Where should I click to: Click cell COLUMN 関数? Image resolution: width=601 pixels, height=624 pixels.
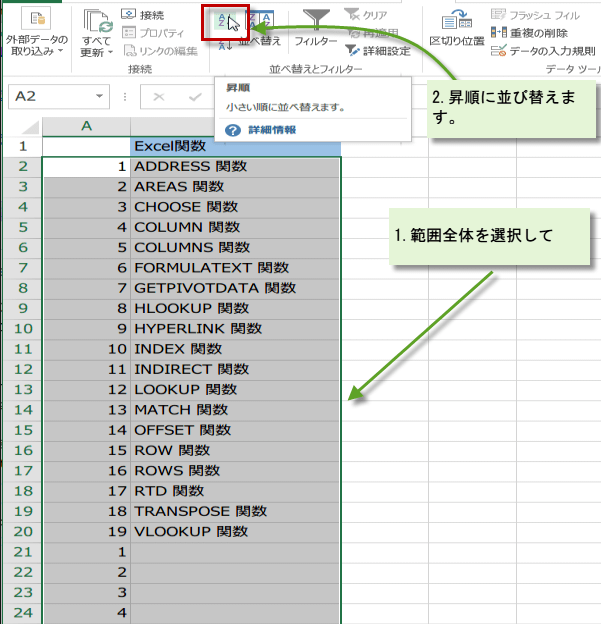point(235,227)
